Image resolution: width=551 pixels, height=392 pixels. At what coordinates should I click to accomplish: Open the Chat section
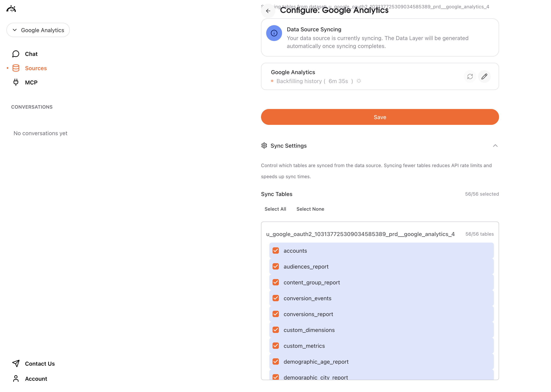coord(31,54)
